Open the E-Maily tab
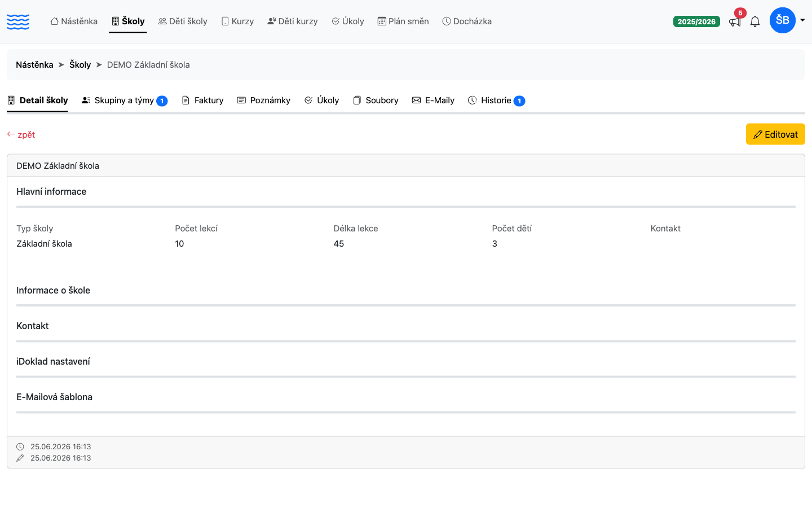812x508 pixels. 433,100
